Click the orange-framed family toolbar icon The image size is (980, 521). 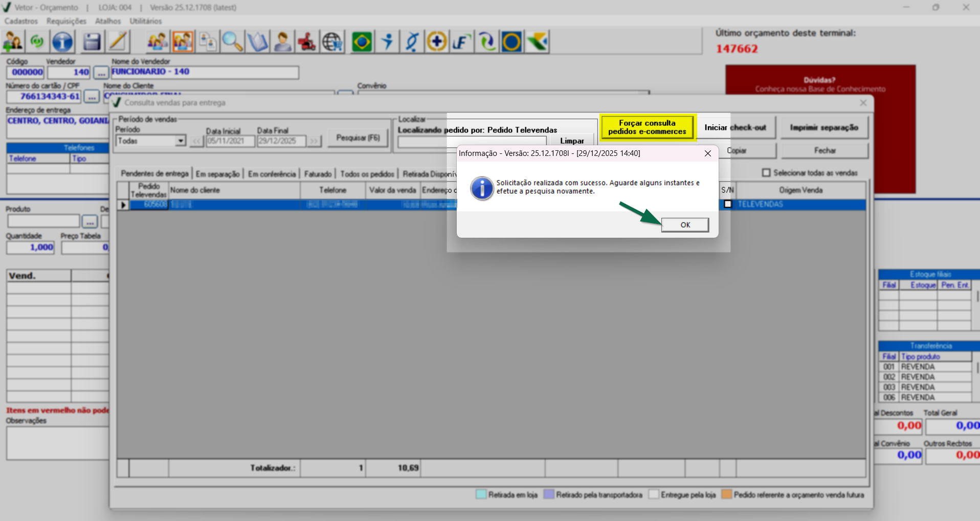tap(183, 42)
